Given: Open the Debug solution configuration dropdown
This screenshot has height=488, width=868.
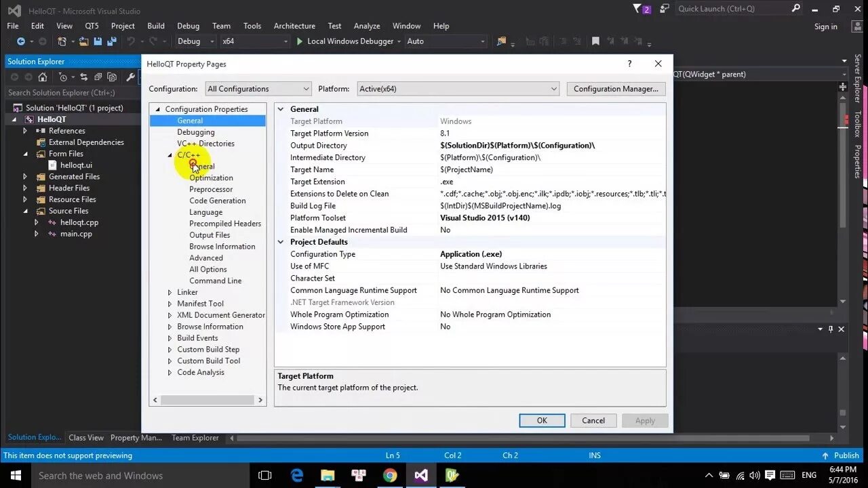Looking at the screenshot, I should (x=195, y=41).
